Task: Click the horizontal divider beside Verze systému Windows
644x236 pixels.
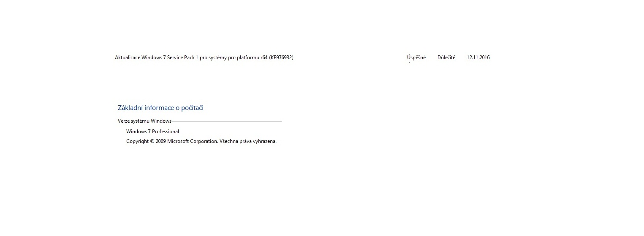Action: (227, 122)
